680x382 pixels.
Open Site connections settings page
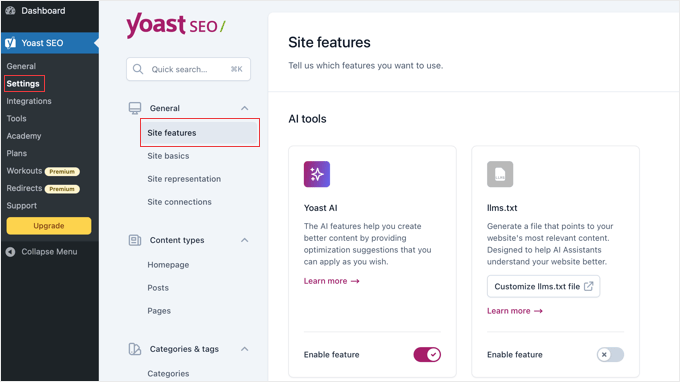pos(180,202)
